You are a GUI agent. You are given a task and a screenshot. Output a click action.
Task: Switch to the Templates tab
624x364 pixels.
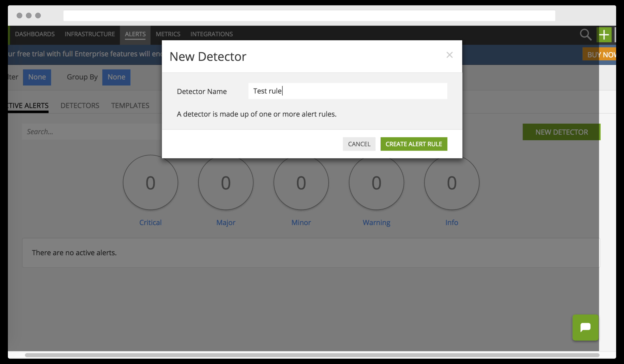coord(130,106)
